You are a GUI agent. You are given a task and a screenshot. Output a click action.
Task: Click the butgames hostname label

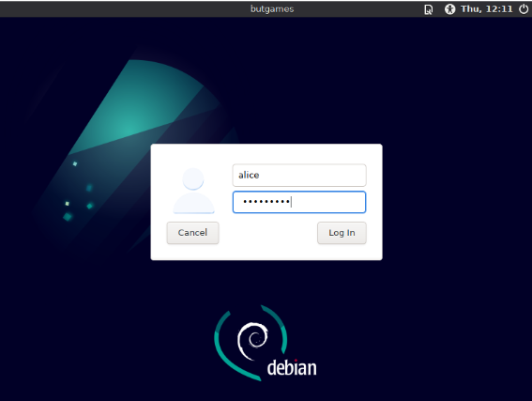(272, 9)
